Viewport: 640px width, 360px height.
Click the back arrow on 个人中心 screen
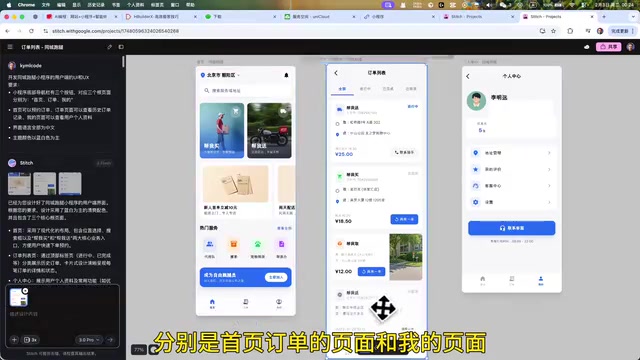(468, 76)
